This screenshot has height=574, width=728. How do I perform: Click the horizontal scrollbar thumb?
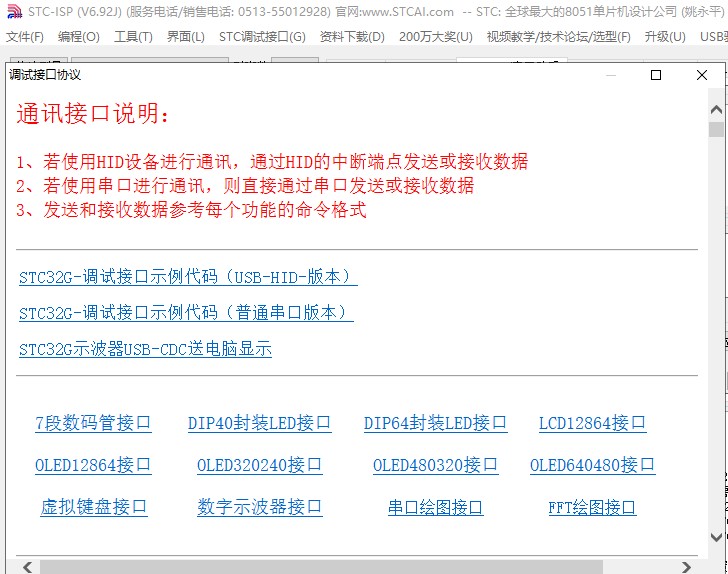[321, 567]
